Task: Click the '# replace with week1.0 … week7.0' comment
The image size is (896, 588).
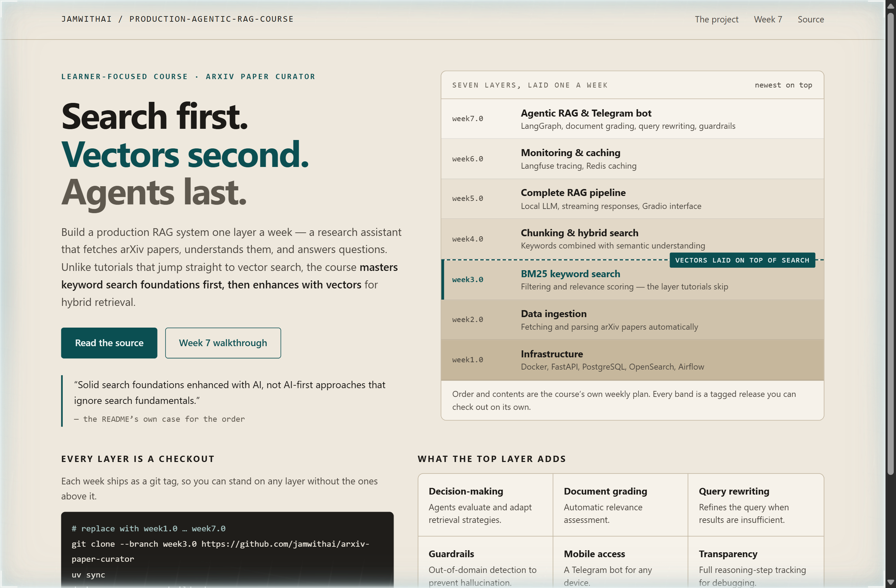Action: (148, 528)
